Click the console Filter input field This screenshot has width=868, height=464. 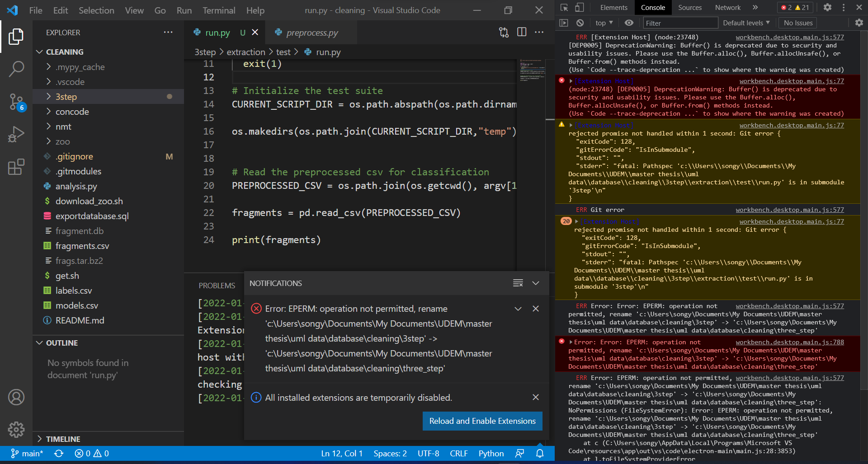coord(679,23)
